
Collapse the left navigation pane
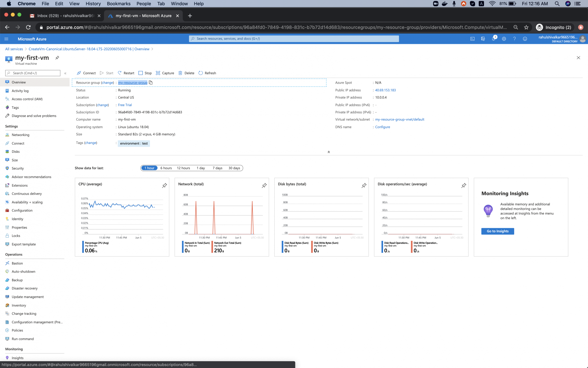point(65,73)
